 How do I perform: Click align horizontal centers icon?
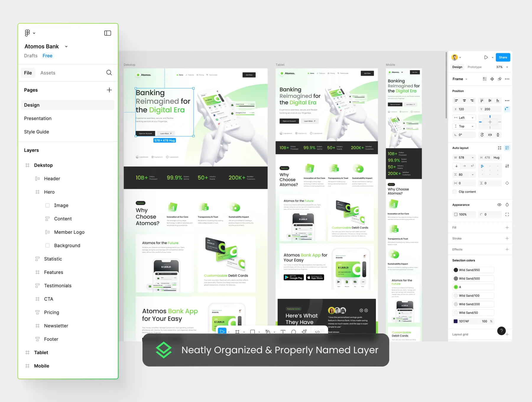[464, 100]
